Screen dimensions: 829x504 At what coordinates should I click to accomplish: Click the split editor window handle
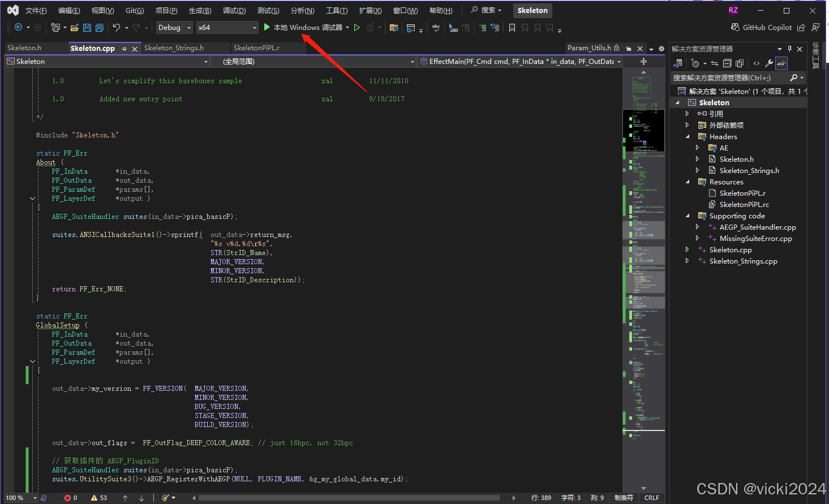point(643,61)
